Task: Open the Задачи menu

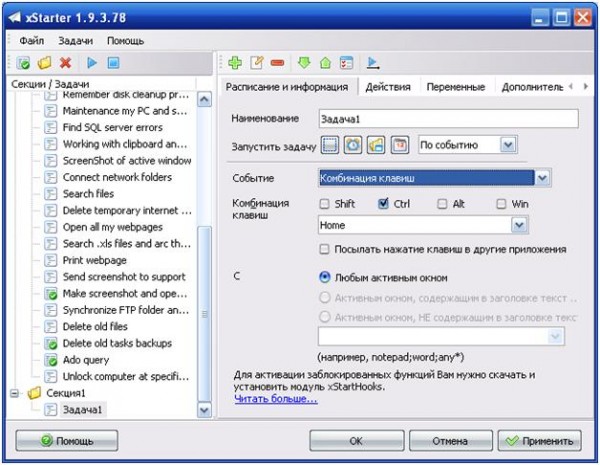Action: click(x=75, y=41)
